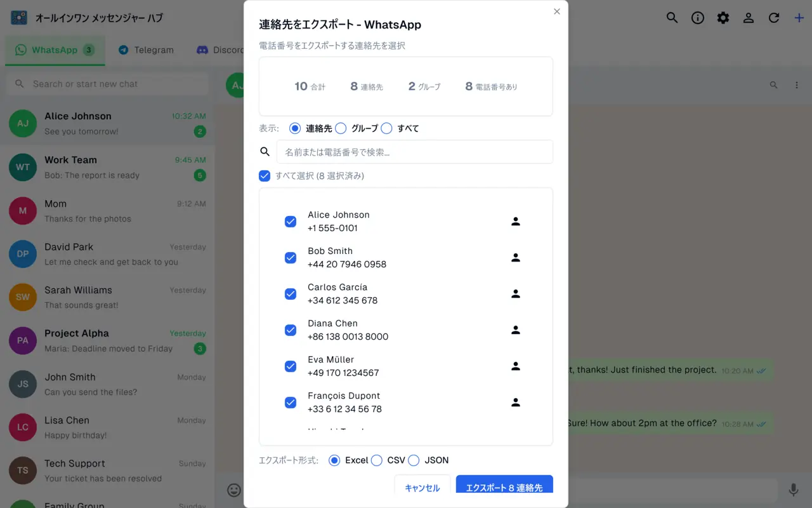Switch to the Discord tab
Screen dimensions: 812x508
219,50
